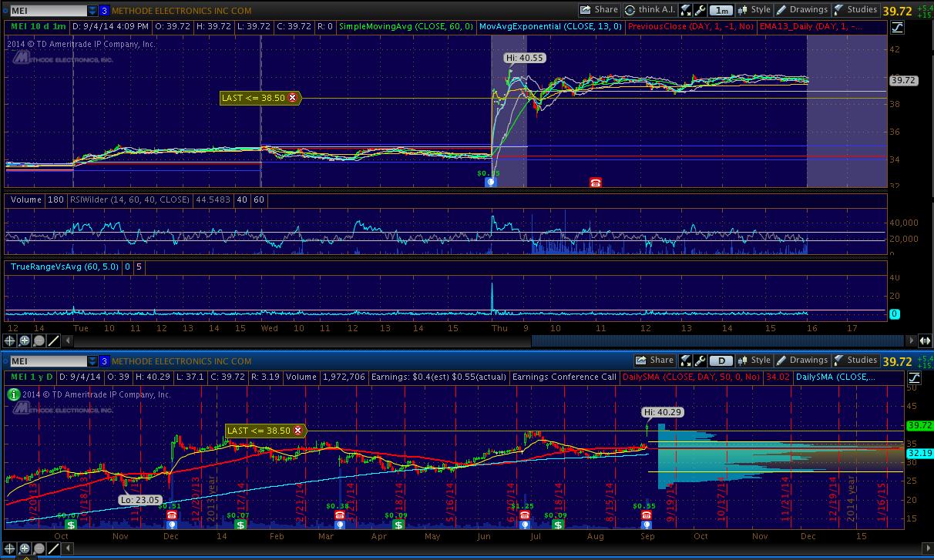Click the Share button in upper chart
Image resolution: width=934 pixels, height=560 pixels.
pyautogui.click(x=600, y=10)
